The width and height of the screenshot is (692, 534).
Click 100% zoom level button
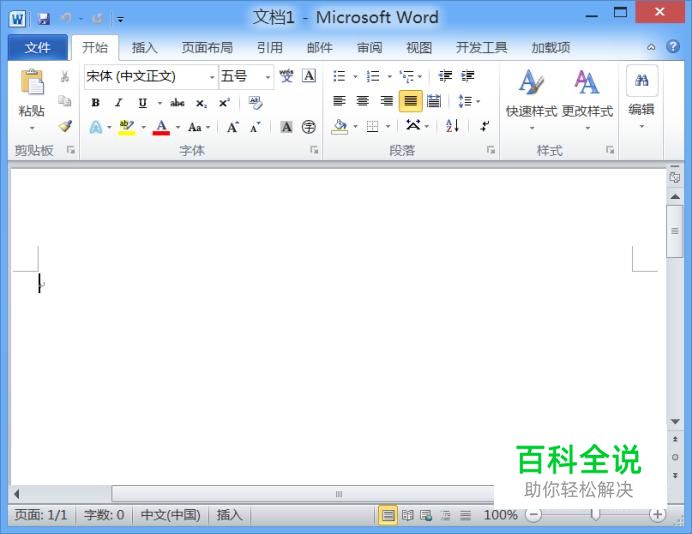[500, 515]
